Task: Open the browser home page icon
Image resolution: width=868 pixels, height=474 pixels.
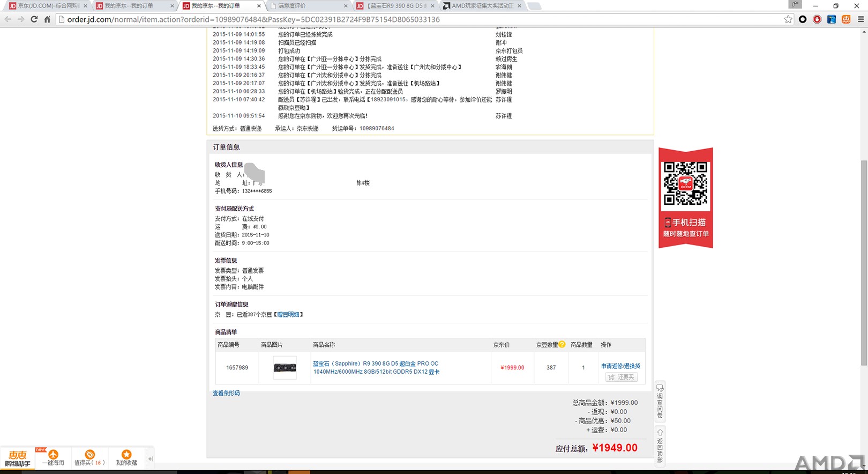Action: [x=47, y=19]
